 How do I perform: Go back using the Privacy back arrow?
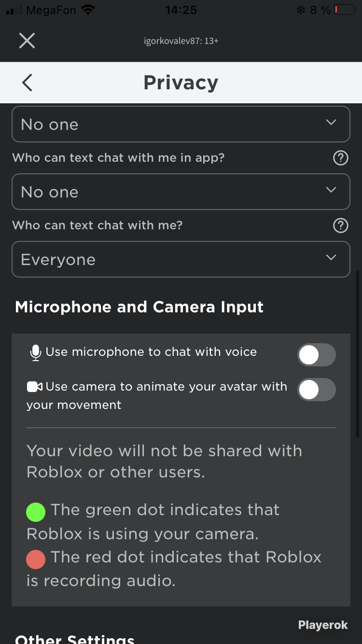(x=27, y=83)
